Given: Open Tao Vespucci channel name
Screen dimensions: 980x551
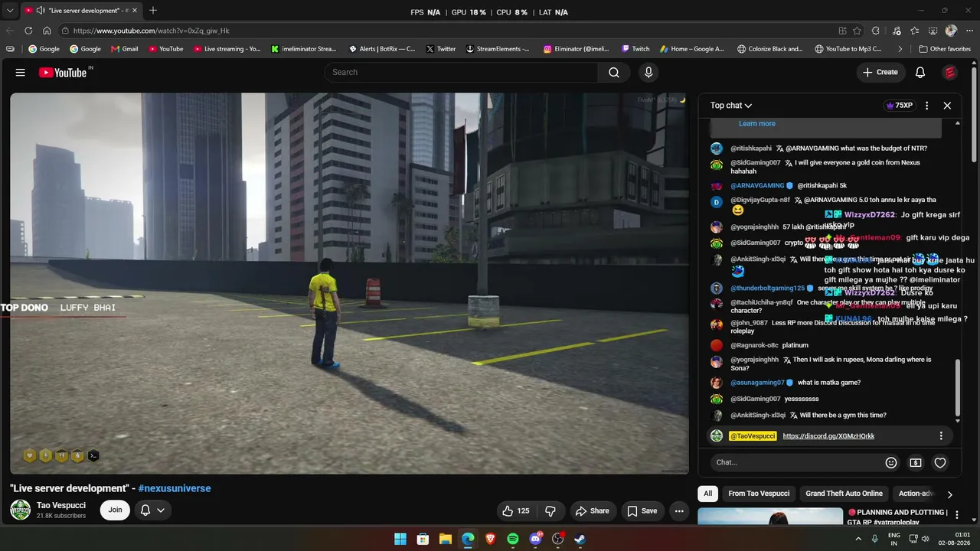Looking at the screenshot, I should [61, 505].
